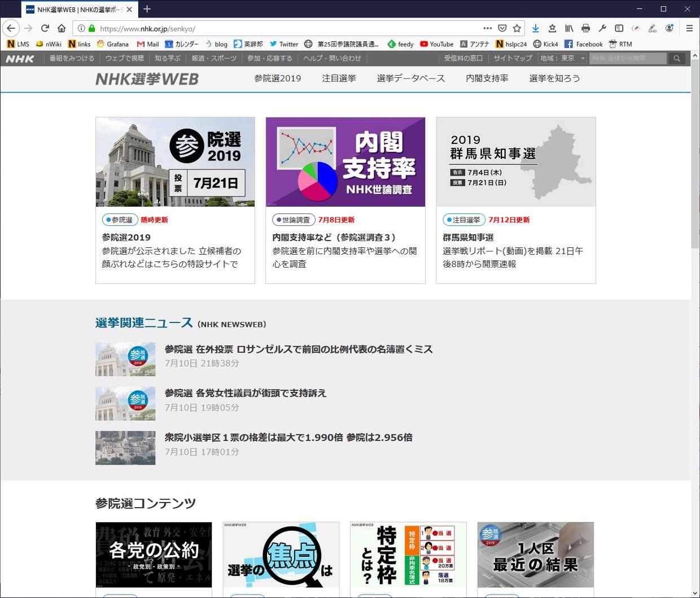Click the Firefox home icon
This screenshot has width=700, height=598.
(x=62, y=28)
